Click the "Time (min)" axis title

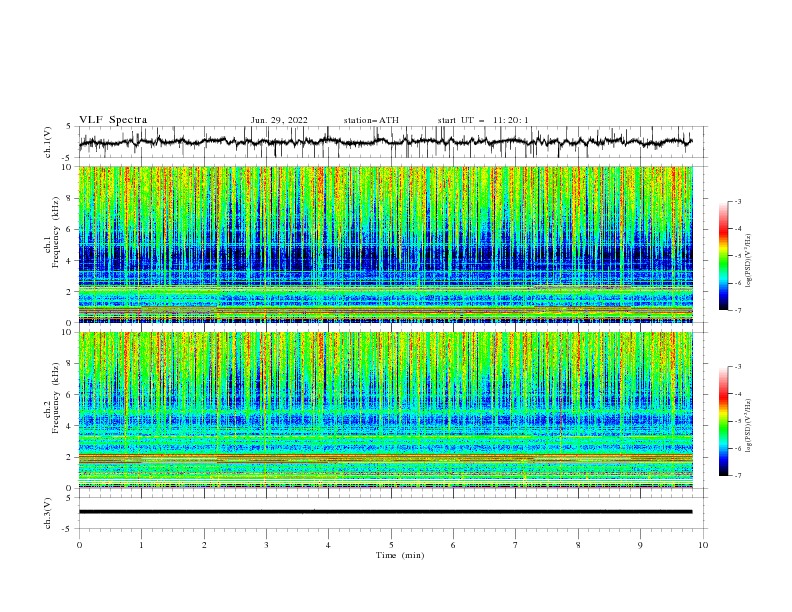click(x=400, y=555)
